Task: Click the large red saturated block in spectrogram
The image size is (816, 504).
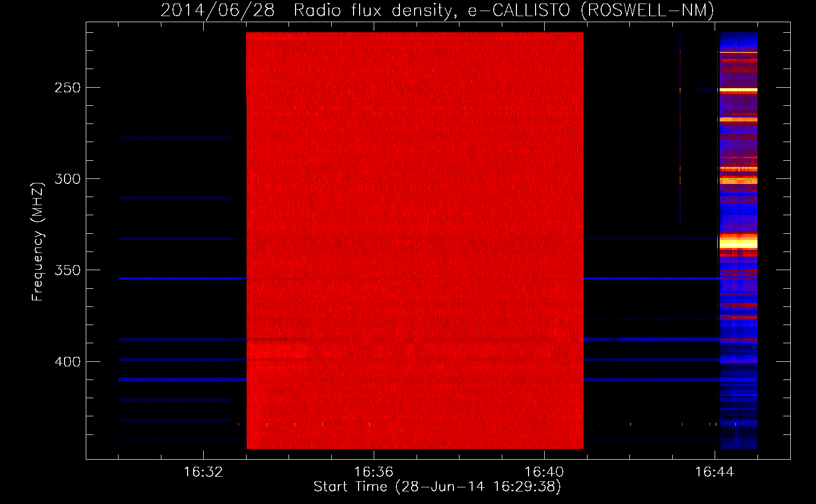Action: 415,240
